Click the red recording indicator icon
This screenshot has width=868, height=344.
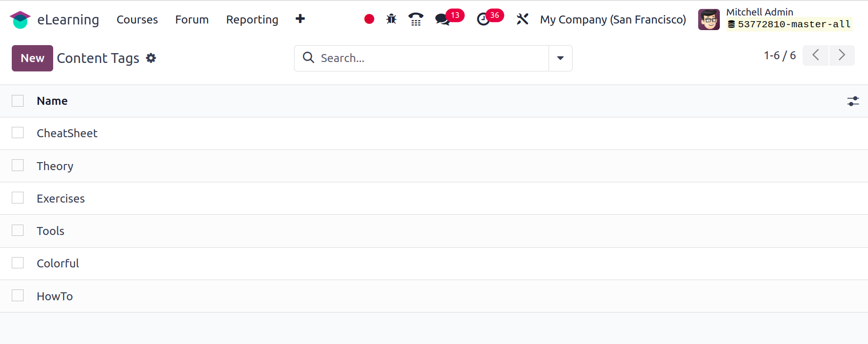pos(369,19)
